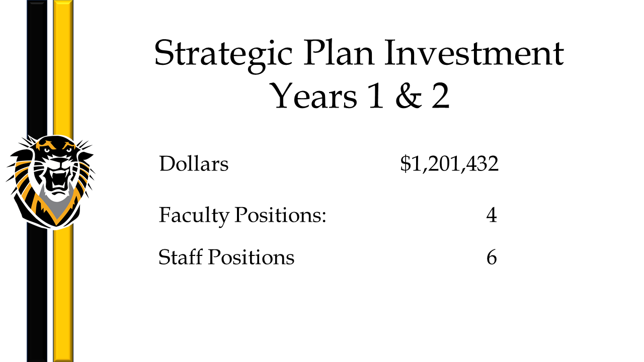The image size is (644, 362).
Task: Select the word Strategic in title
Action: click(223, 54)
